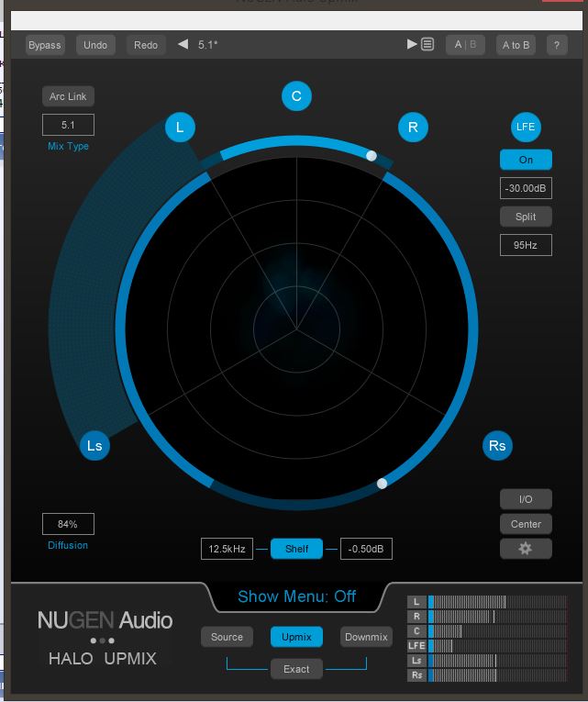The height and width of the screenshot is (702, 588).
Task: Toggle the LFE On switch
Action: click(526, 160)
